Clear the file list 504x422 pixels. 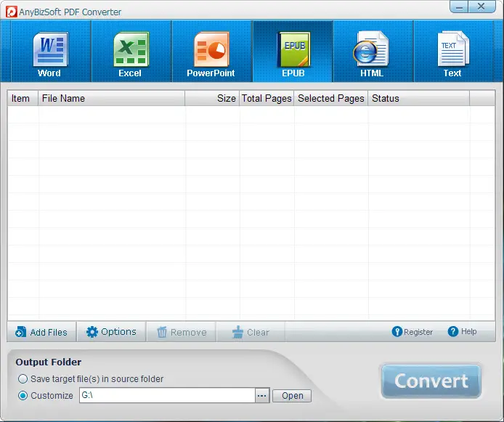(251, 332)
